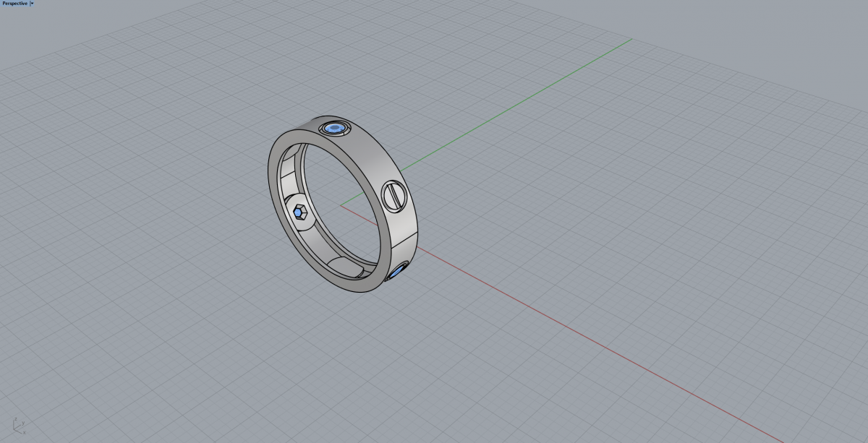The image size is (868, 443).
Task: Select the hexagonal bolt inside the ring
Action: click(x=300, y=212)
